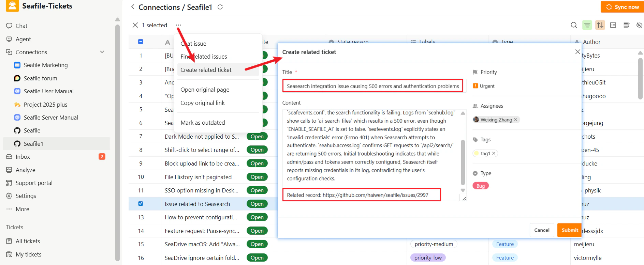Viewport: 644px width, 265px height.
Task: Click the Labels column header
Action: point(427,42)
